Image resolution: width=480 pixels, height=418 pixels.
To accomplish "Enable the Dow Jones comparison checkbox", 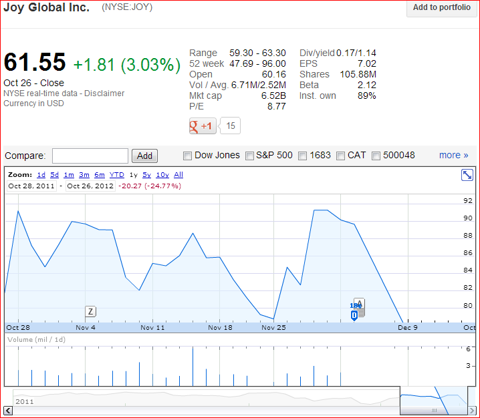I will (x=187, y=156).
